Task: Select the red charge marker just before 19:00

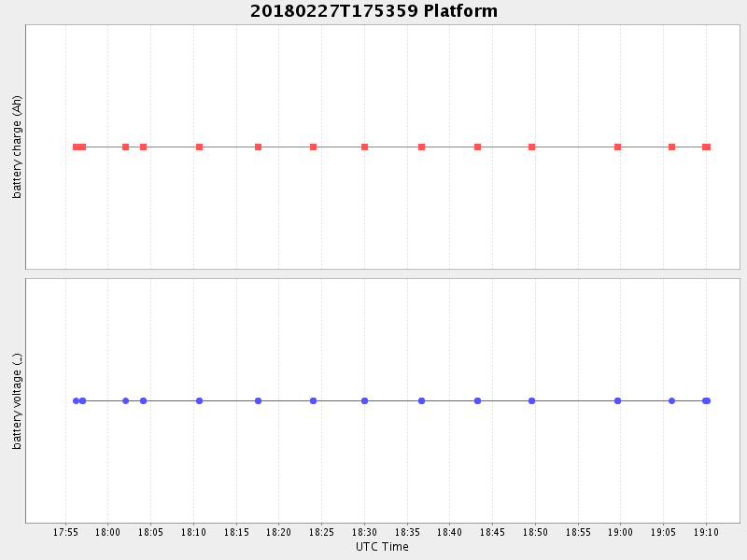Action: (x=617, y=147)
